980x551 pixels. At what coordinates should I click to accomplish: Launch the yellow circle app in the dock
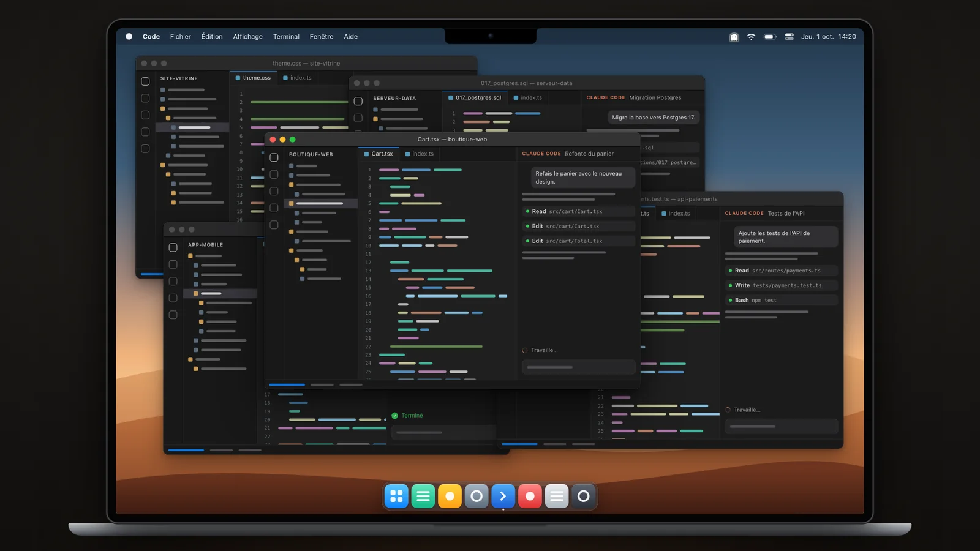(450, 496)
